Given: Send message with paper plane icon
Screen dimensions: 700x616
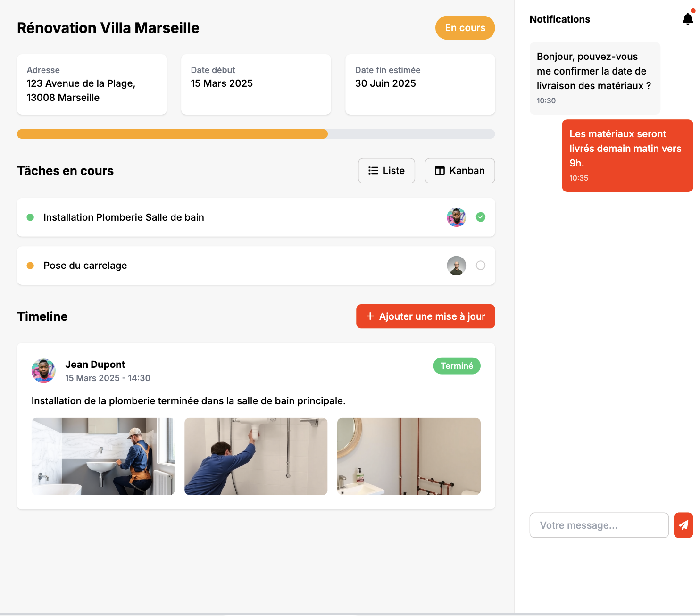Looking at the screenshot, I should [683, 525].
